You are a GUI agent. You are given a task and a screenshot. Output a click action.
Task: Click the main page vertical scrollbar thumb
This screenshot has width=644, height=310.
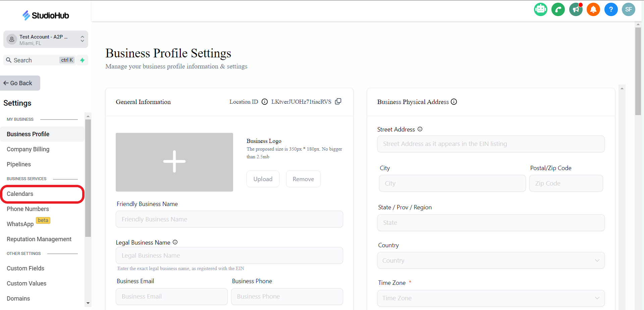click(x=638, y=71)
